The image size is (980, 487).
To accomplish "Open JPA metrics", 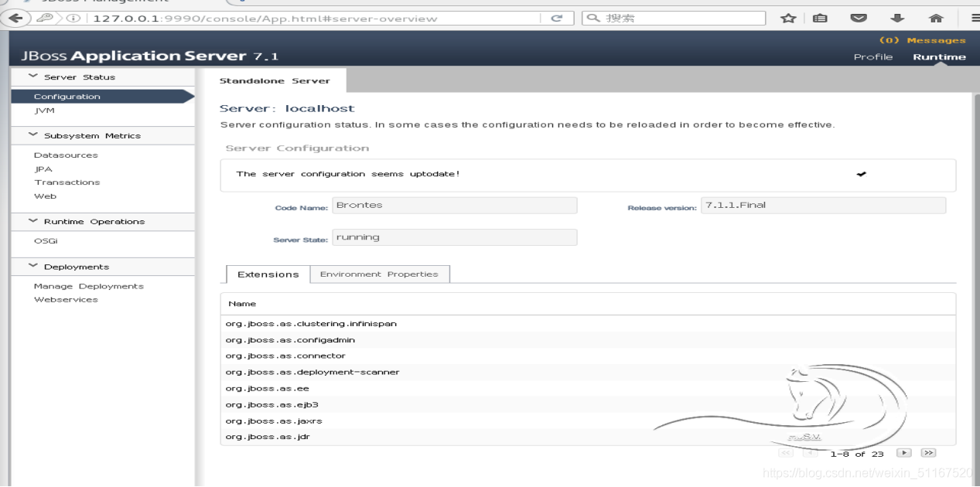I will coord(43,169).
